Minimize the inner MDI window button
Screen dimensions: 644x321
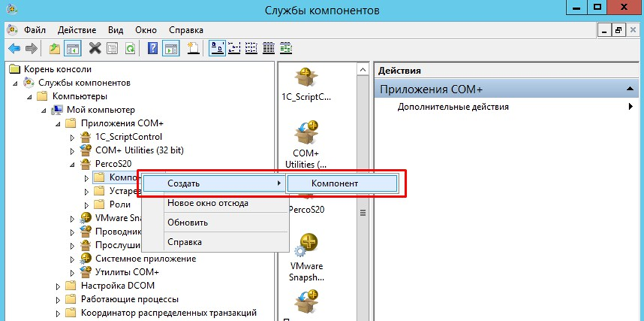[x=604, y=30]
